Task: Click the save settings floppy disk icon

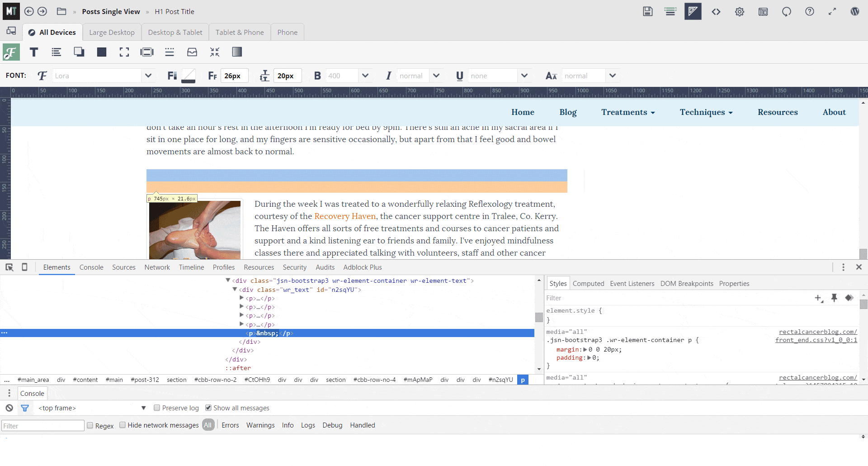Action: pyautogui.click(x=647, y=12)
